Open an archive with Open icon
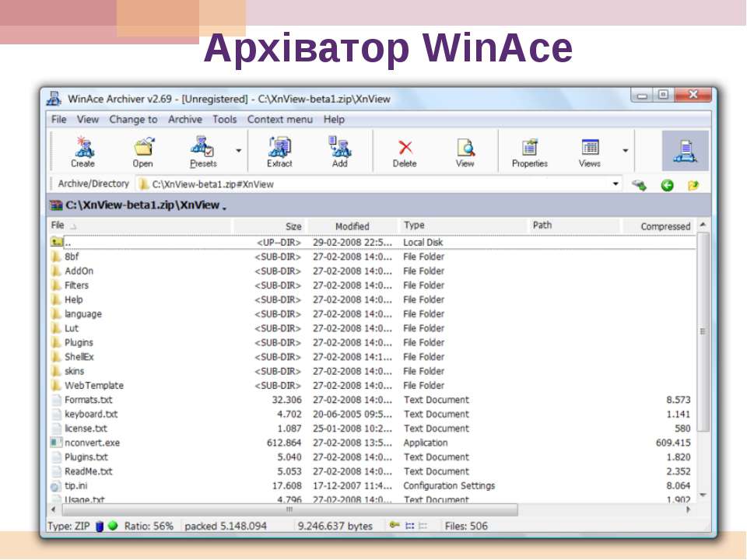The image size is (747, 560). [144, 147]
